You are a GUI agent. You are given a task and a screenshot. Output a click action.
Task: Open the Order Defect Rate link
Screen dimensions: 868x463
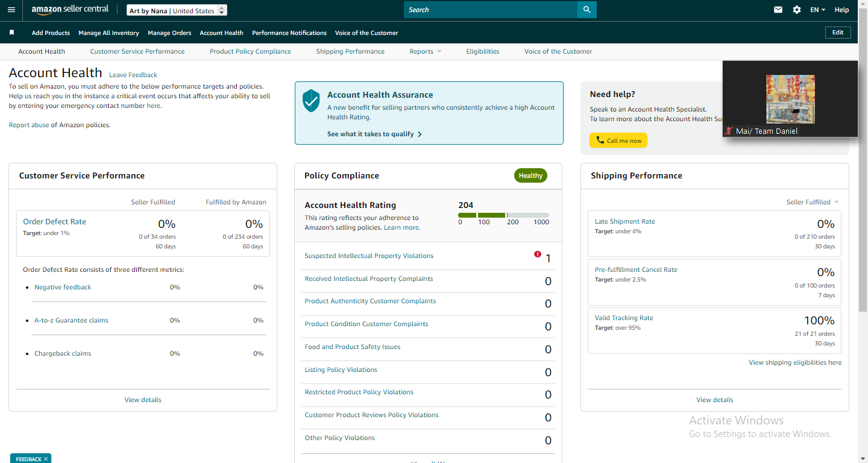click(x=54, y=221)
